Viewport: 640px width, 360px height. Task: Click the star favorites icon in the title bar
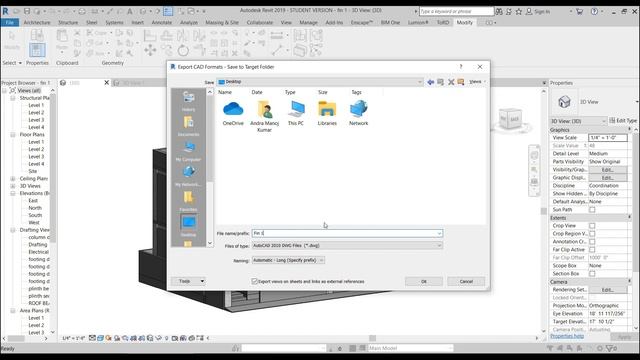[518, 12]
